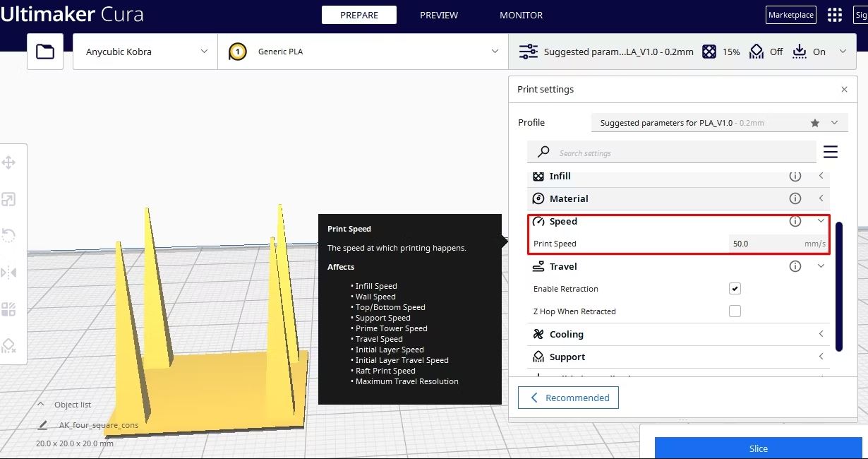Click the info icon next to Travel

click(795, 266)
